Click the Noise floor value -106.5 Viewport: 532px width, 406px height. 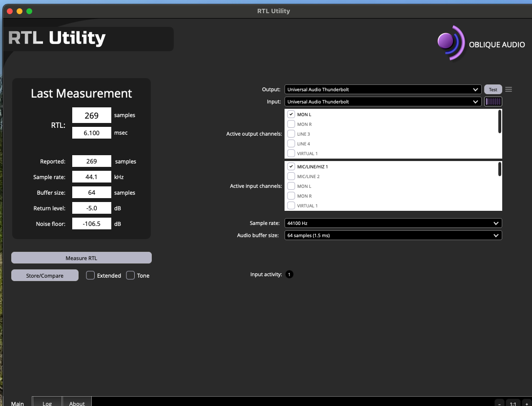pos(92,223)
